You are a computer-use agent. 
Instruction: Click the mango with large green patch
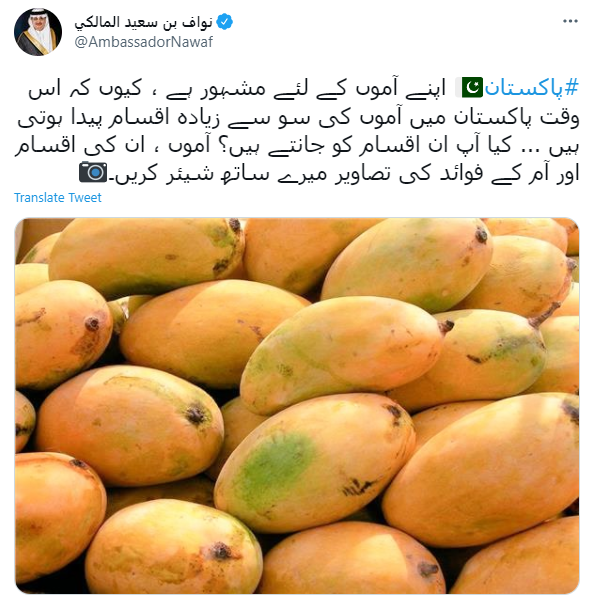314,463
